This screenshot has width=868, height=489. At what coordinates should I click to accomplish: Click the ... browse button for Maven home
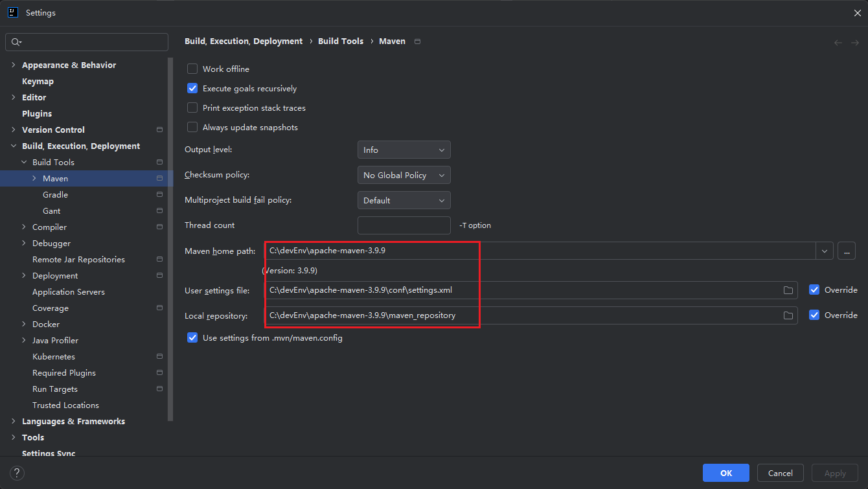[847, 251]
